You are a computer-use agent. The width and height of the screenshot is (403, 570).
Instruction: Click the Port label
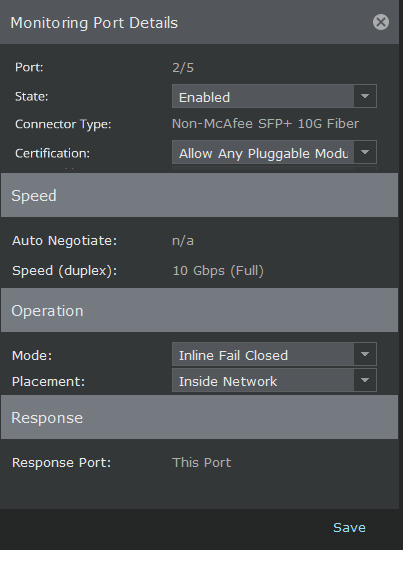[x=29, y=67]
